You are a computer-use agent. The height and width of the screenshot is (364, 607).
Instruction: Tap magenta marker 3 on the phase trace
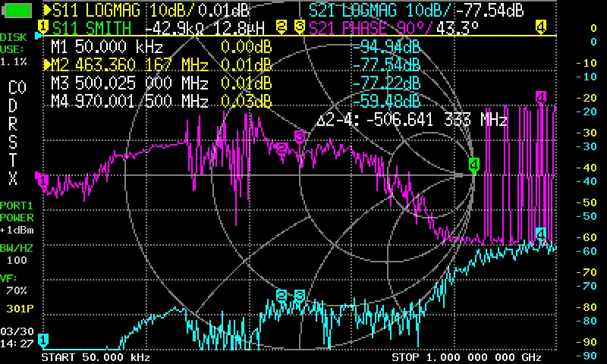pos(299,136)
